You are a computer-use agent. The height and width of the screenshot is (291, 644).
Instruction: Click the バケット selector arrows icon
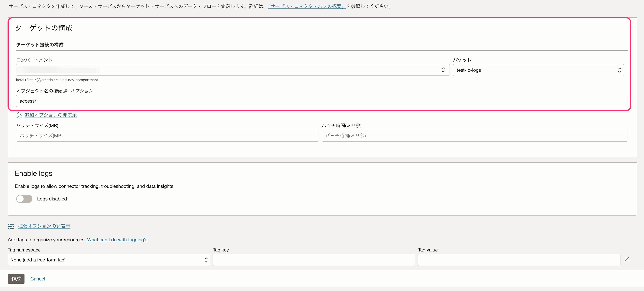(620, 70)
